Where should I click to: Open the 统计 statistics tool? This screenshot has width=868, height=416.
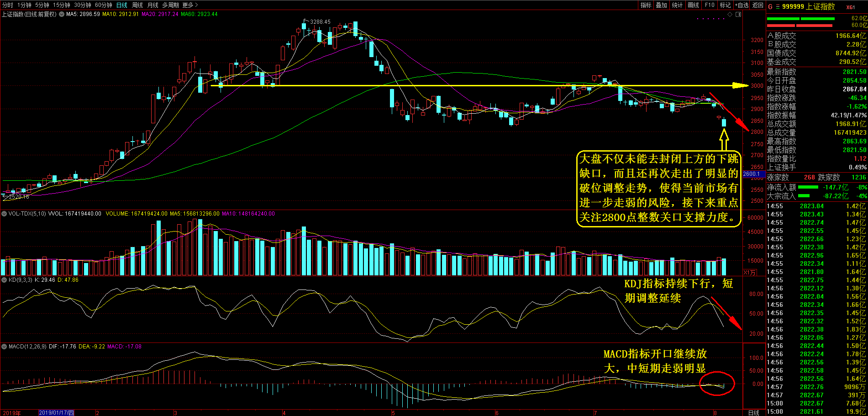click(678, 5)
